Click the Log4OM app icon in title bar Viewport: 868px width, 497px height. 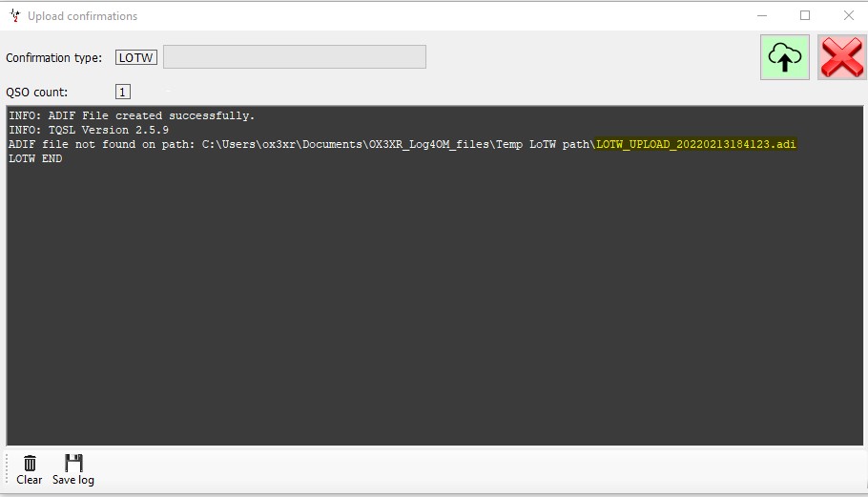(15, 15)
